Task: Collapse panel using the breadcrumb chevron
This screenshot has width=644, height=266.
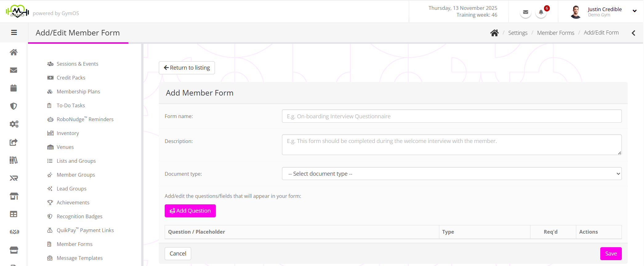Action: coord(633,33)
